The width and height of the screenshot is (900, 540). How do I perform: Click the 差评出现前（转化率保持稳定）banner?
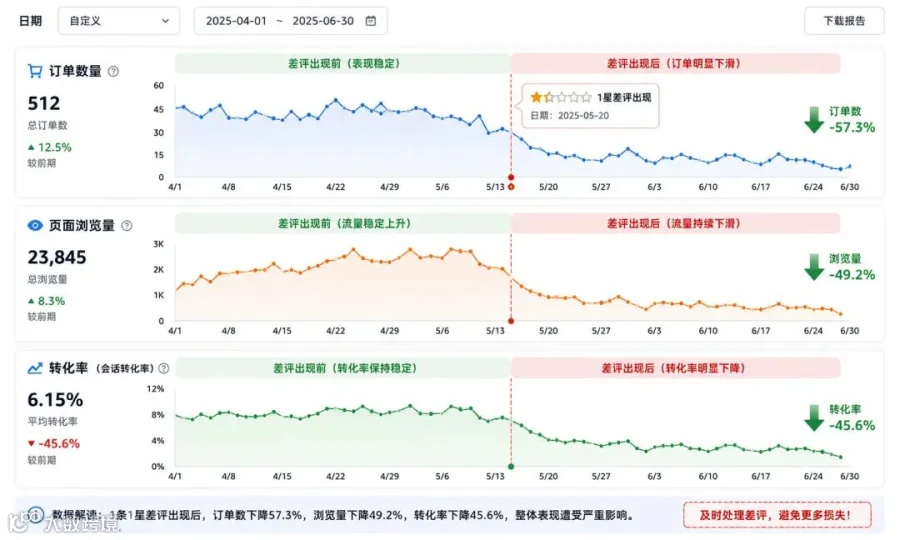tap(343, 368)
